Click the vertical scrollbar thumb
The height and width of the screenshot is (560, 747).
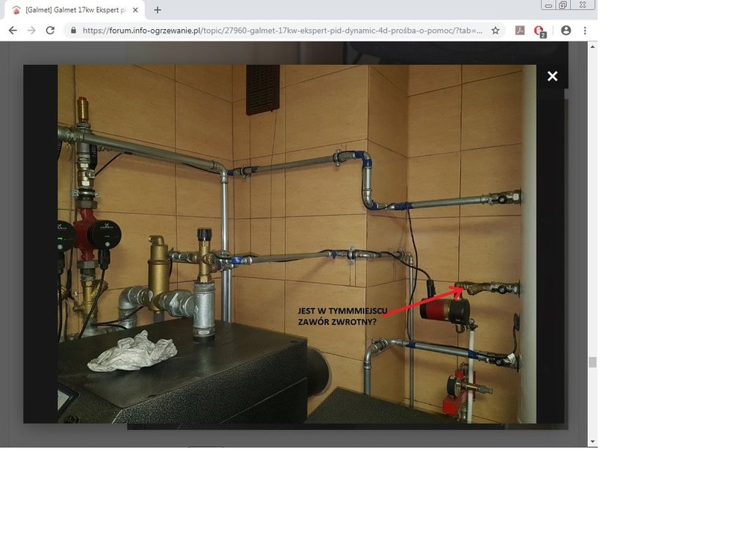(592, 362)
